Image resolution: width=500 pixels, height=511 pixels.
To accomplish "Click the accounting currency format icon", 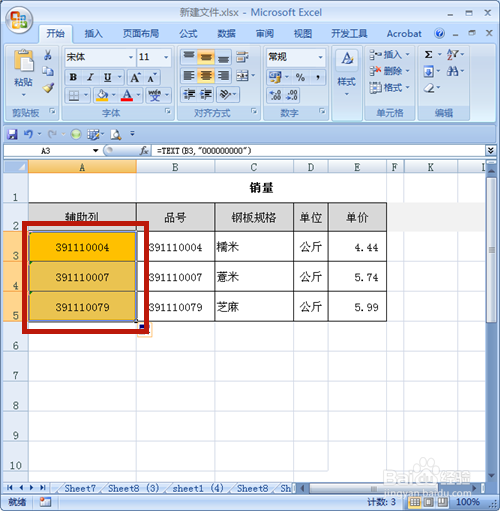I will 275,77.
